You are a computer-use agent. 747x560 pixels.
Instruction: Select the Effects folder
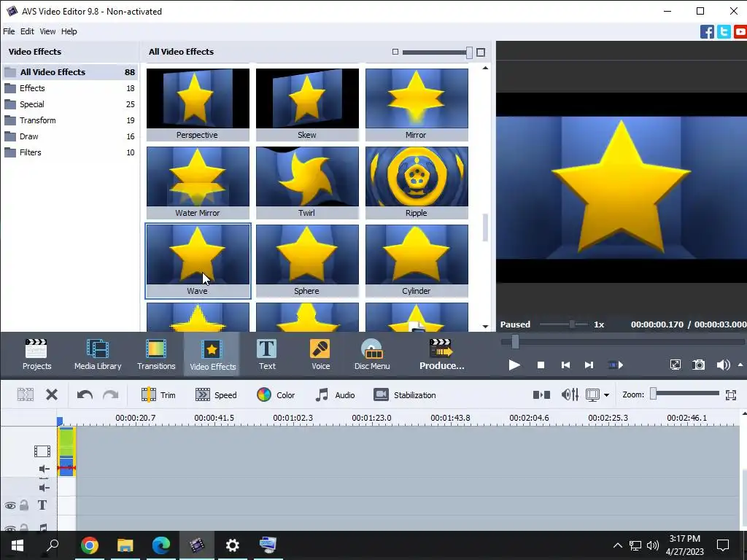[70, 88]
